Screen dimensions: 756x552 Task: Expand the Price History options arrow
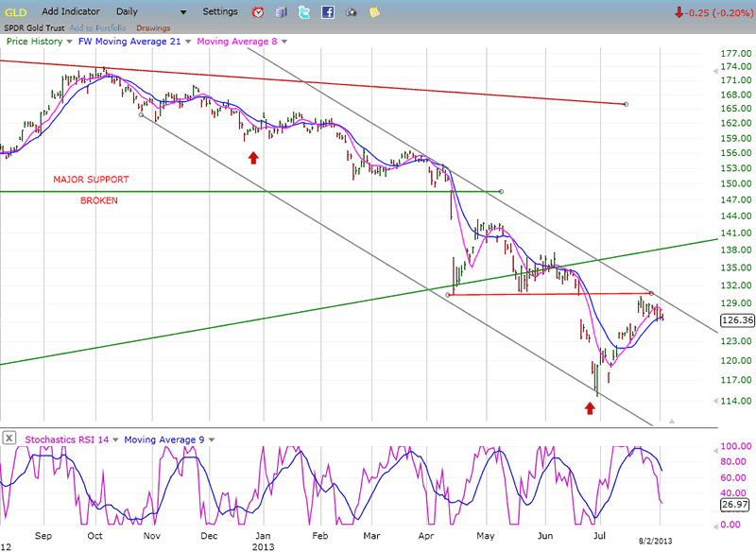click(69, 42)
